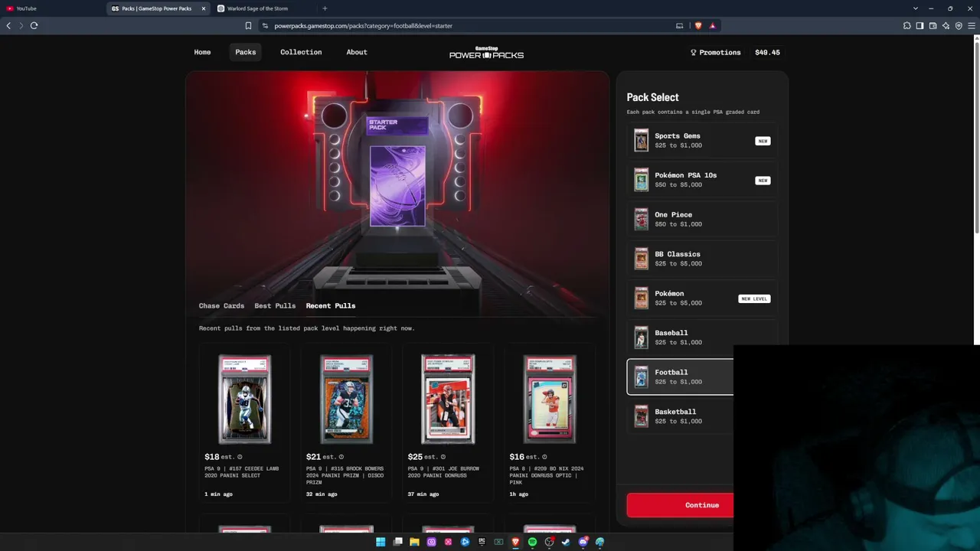Open the Home page link
This screenshot has width=980, height=551.
coord(202,52)
